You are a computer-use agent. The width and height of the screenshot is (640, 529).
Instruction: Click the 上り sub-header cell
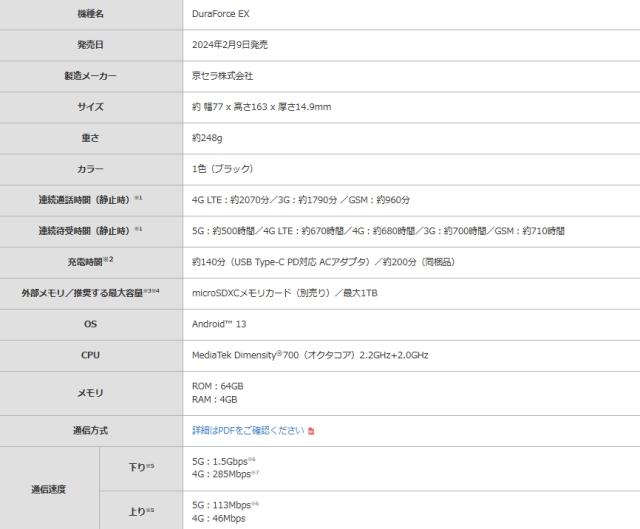[x=141, y=511]
